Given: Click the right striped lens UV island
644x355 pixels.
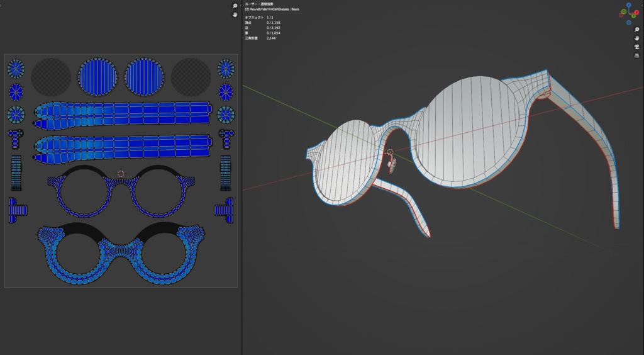Looking at the screenshot, I should [145, 77].
